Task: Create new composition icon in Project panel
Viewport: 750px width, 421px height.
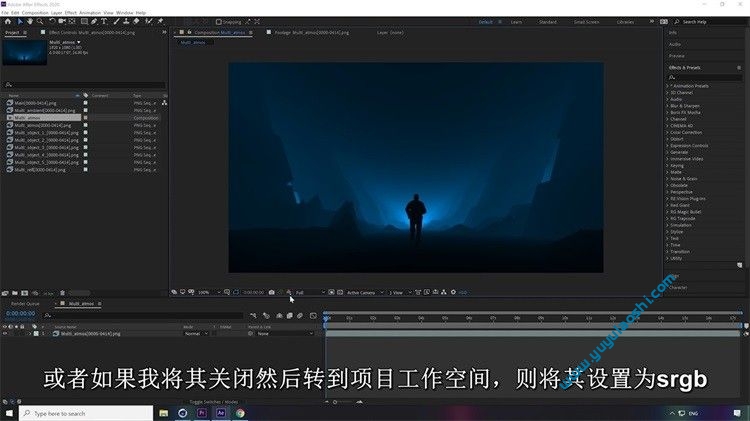Action: (x=24, y=293)
